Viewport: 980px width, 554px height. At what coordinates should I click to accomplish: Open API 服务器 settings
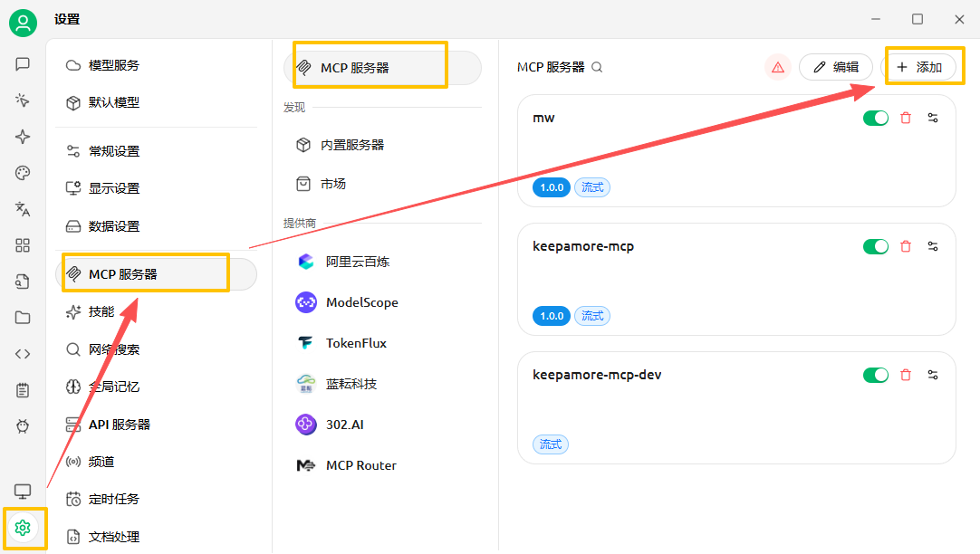click(x=157, y=425)
